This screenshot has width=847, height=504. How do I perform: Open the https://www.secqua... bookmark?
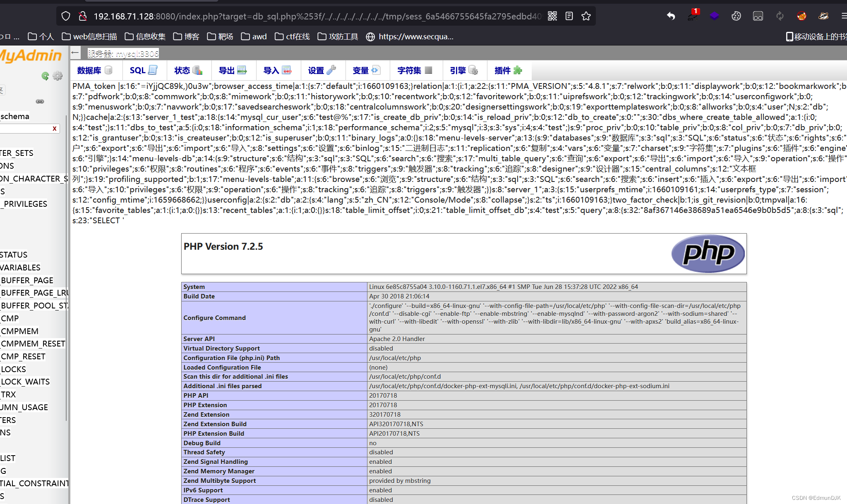point(410,36)
